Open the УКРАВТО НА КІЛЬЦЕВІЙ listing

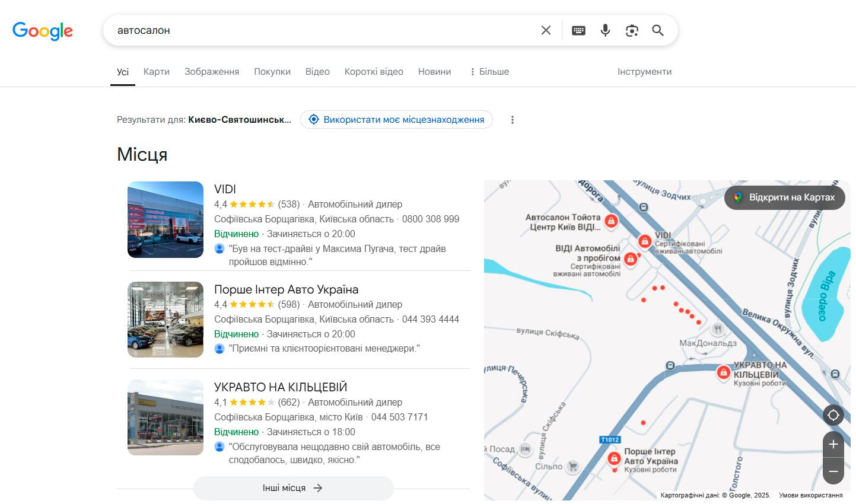tap(281, 387)
